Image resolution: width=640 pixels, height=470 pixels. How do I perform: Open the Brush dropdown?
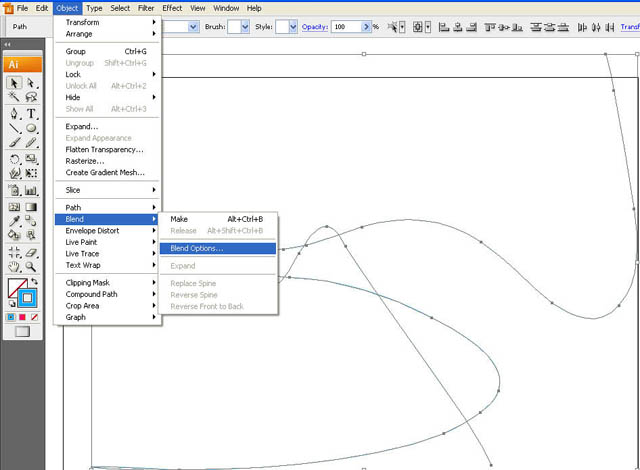(245, 27)
